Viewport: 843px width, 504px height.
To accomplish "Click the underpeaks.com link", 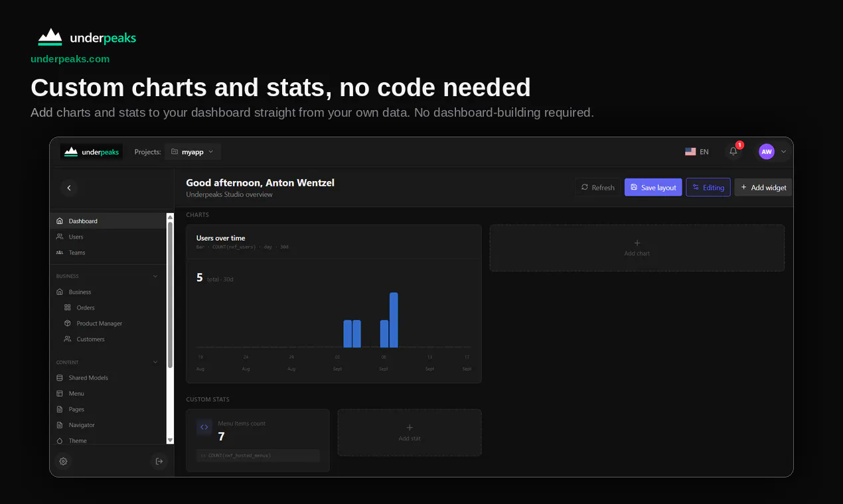I will [x=70, y=59].
